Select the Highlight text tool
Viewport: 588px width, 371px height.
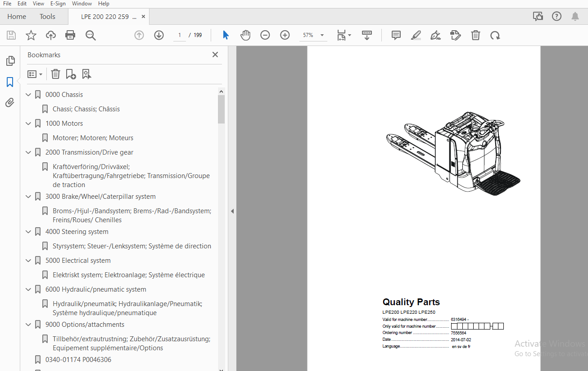pyautogui.click(x=416, y=35)
